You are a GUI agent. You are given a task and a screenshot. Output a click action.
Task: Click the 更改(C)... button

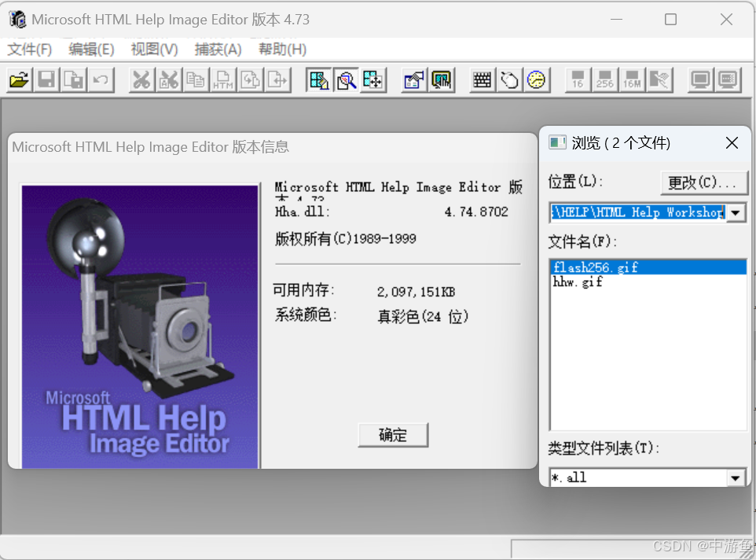coord(704,182)
